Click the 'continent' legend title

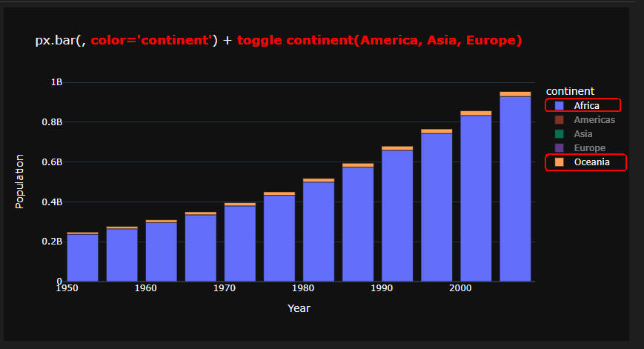tap(570, 91)
